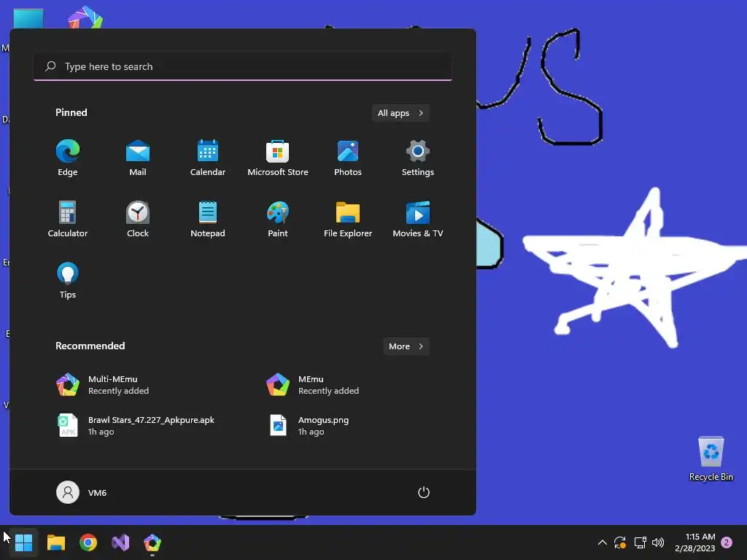Open the network status tray icon

pos(640,542)
